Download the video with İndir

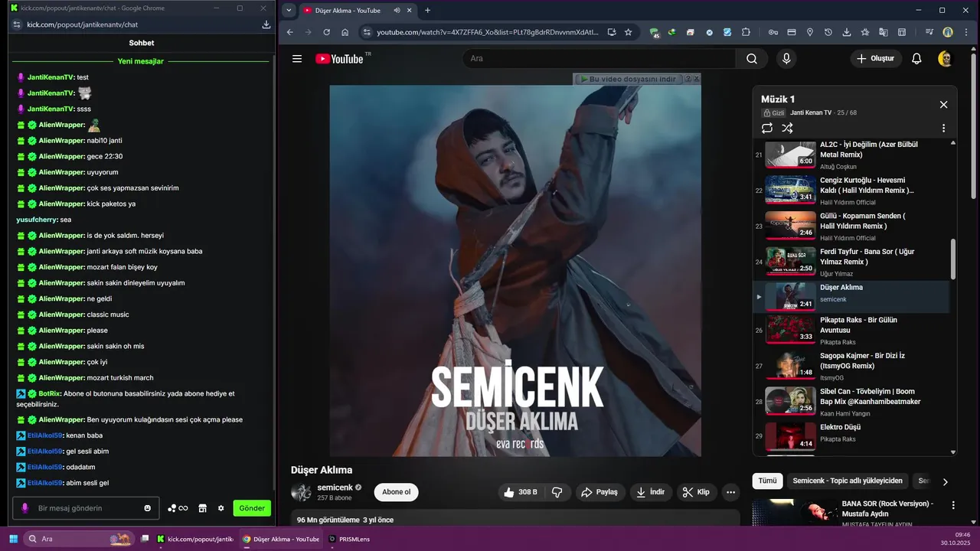pyautogui.click(x=650, y=492)
